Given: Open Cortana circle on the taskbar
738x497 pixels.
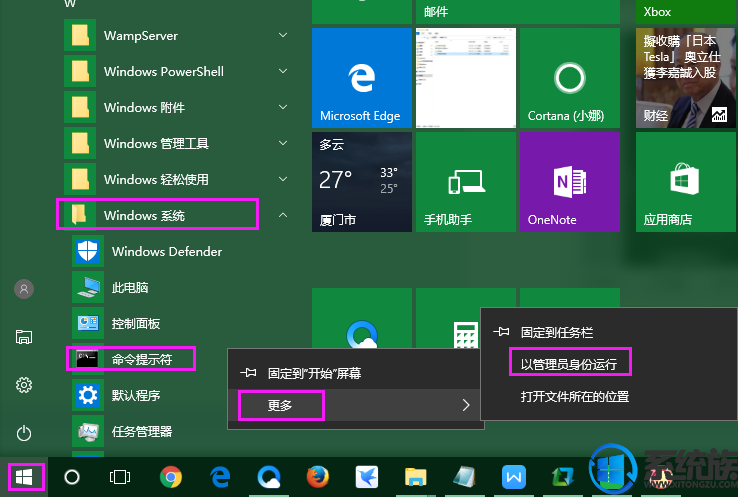Looking at the screenshot, I should [x=72, y=477].
